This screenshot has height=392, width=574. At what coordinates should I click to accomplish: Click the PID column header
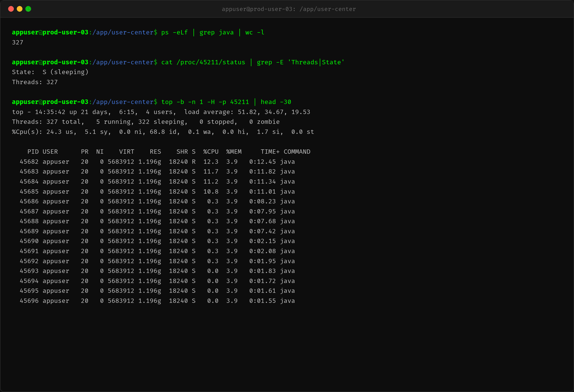tap(33, 152)
